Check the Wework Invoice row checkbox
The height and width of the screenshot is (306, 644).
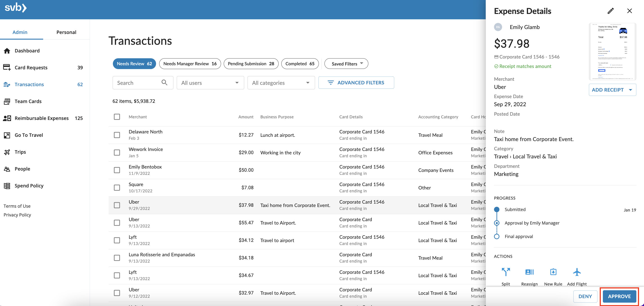(117, 153)
